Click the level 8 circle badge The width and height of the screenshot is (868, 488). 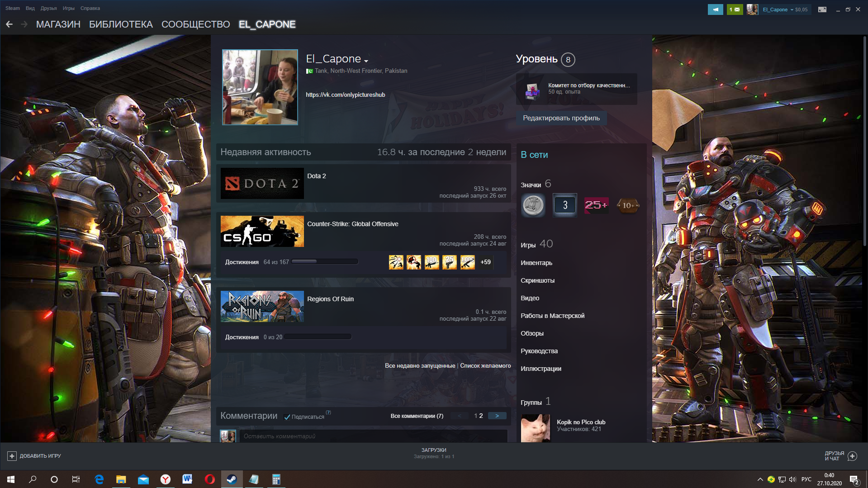[568, 60]
